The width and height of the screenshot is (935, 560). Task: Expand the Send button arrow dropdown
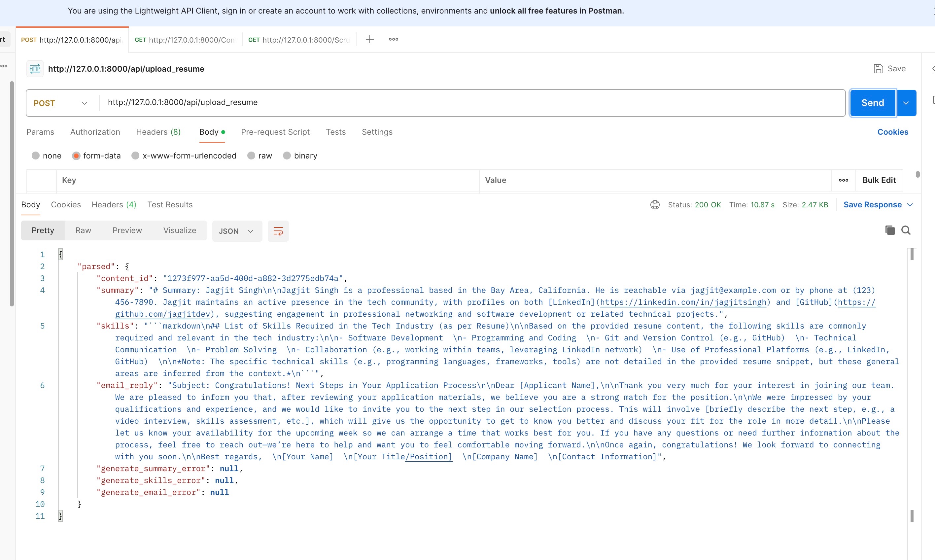[x=906, y=103]
